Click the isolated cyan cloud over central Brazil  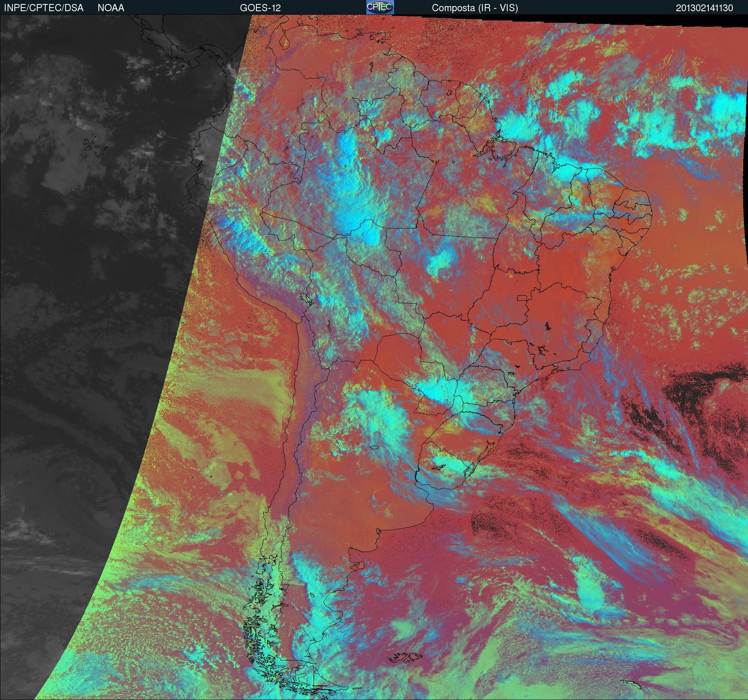pos(440,260)
